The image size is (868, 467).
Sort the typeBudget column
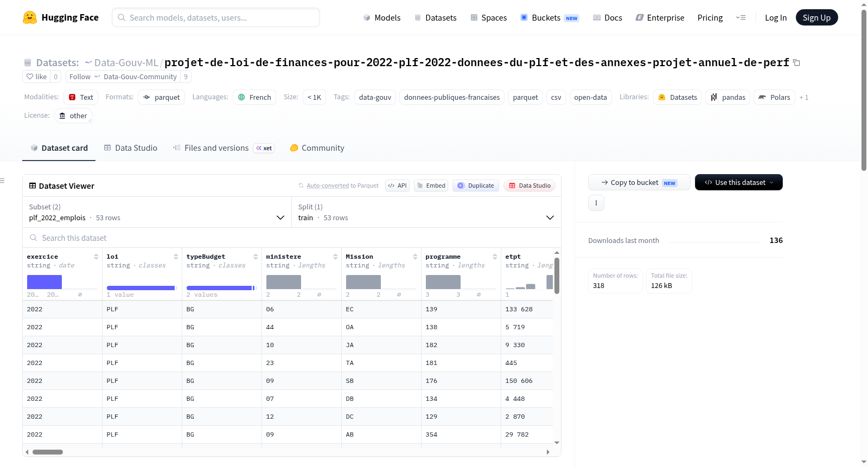pyautogui.click(x=256, y=257)
